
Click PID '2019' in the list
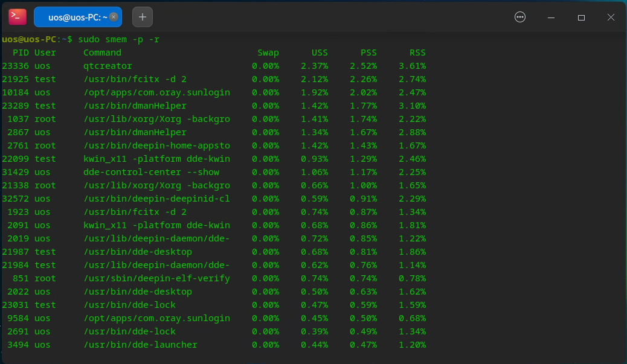(x=18, y=238)
